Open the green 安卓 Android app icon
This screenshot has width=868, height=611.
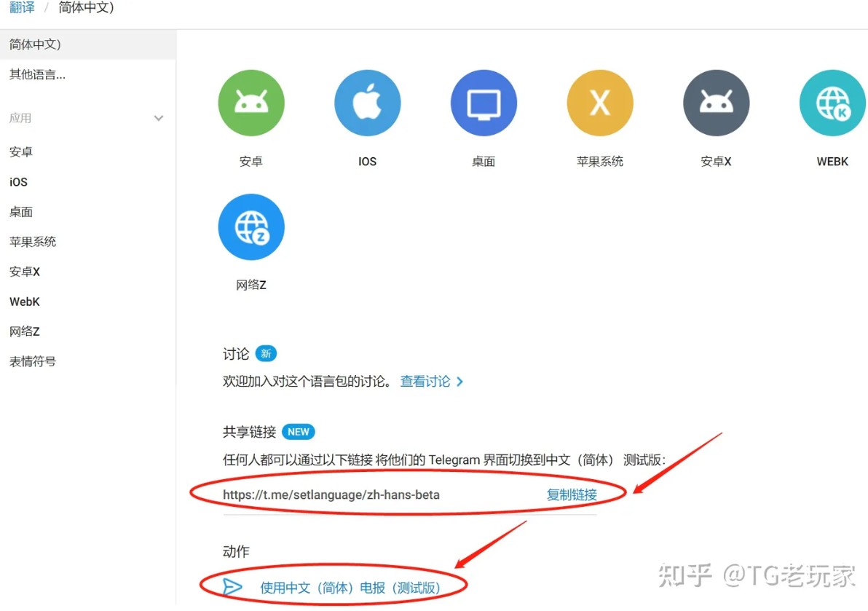pos(251,103)
